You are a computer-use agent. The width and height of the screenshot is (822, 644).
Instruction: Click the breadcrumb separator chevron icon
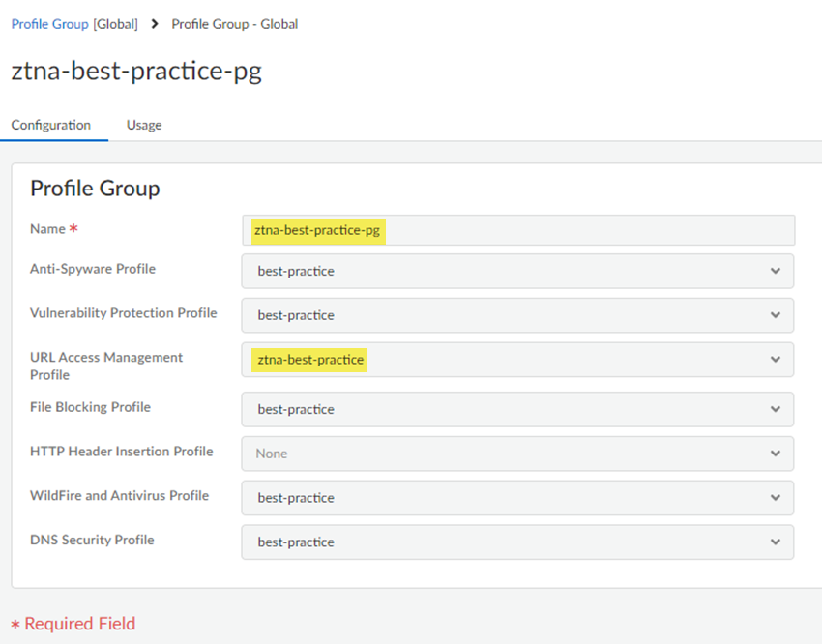155,24
